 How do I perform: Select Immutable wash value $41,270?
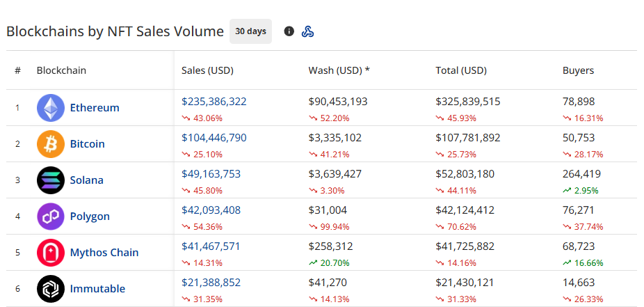(x=328, y=283)
